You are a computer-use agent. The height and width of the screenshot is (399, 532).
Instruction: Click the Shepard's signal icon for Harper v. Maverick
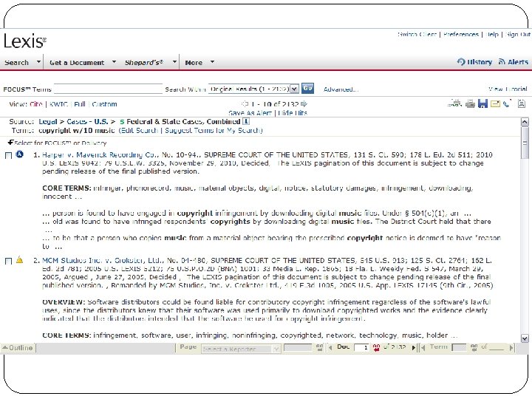tap(20, 154)
